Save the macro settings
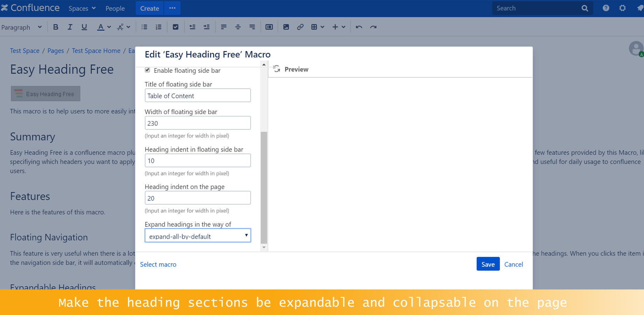644x315 pixels. point(488,264)
